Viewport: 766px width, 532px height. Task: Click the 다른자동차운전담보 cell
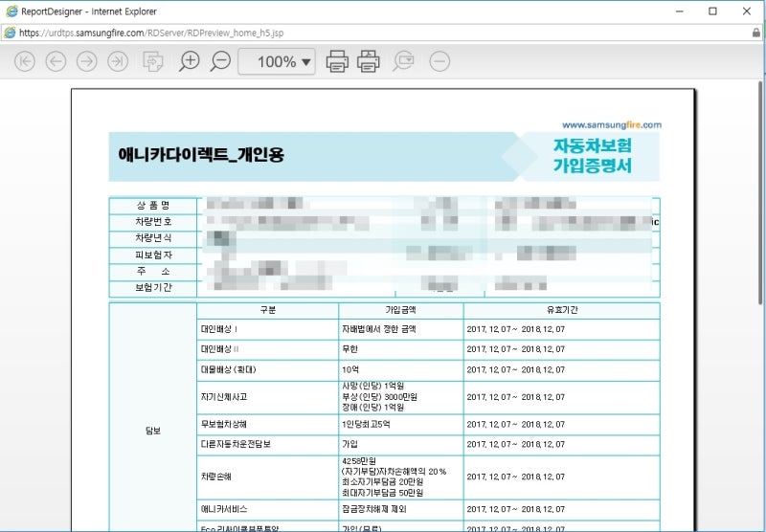[268, 445]
